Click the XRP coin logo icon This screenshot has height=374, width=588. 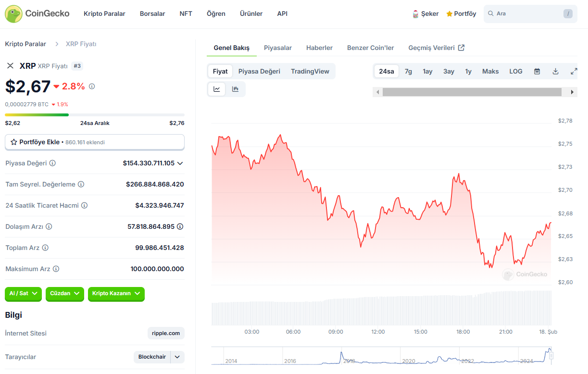tap(10, 66)
